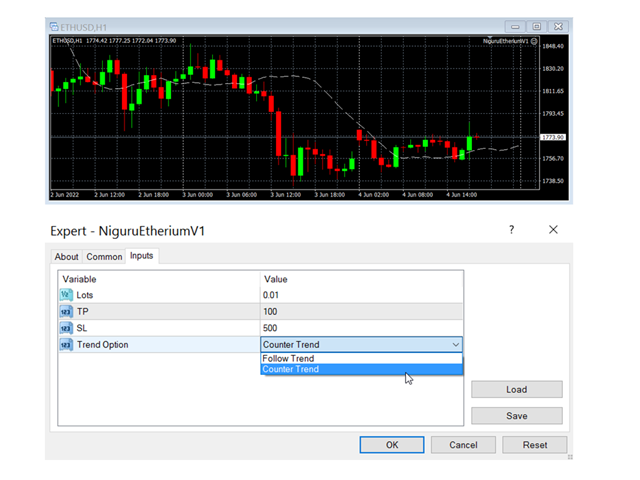Click the 1848.40 price axis label
Viewport: 640px width, 480px height.
(x=553, y=46)
